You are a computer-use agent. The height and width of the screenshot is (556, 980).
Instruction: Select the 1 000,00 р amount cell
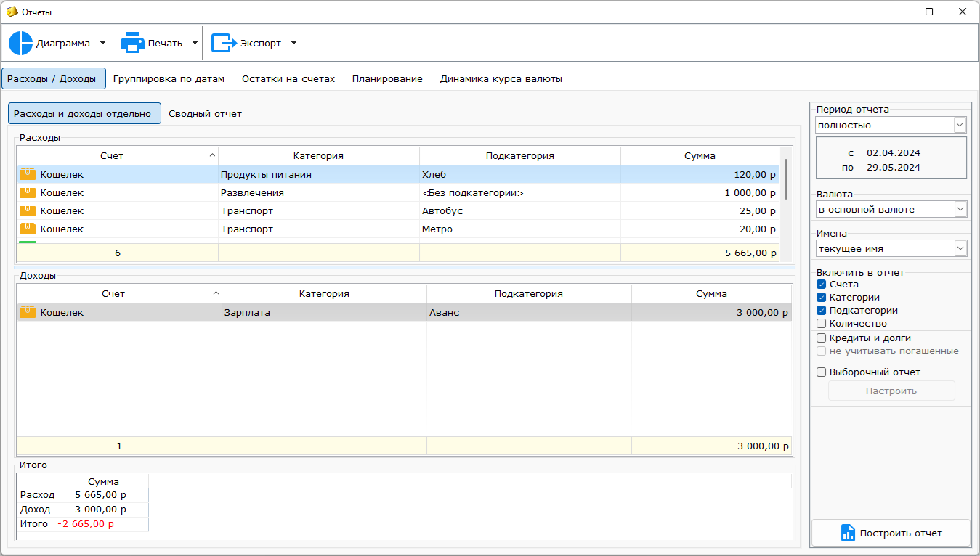click(700, 192)
